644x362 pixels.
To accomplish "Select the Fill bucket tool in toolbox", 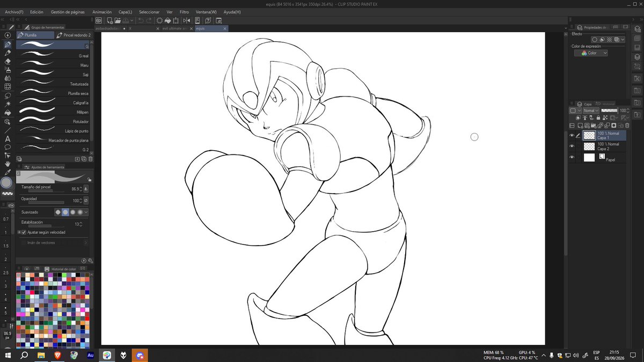I will (x=8, y=112).
